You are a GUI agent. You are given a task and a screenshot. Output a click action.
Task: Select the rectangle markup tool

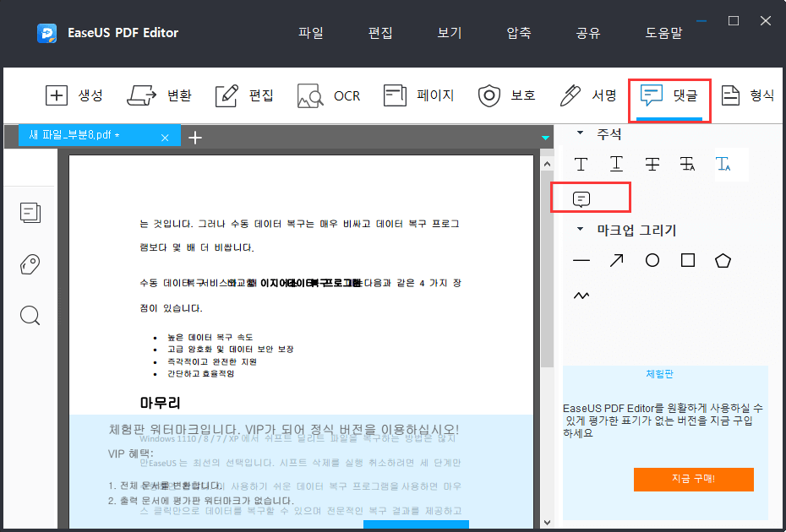(687, 260)
